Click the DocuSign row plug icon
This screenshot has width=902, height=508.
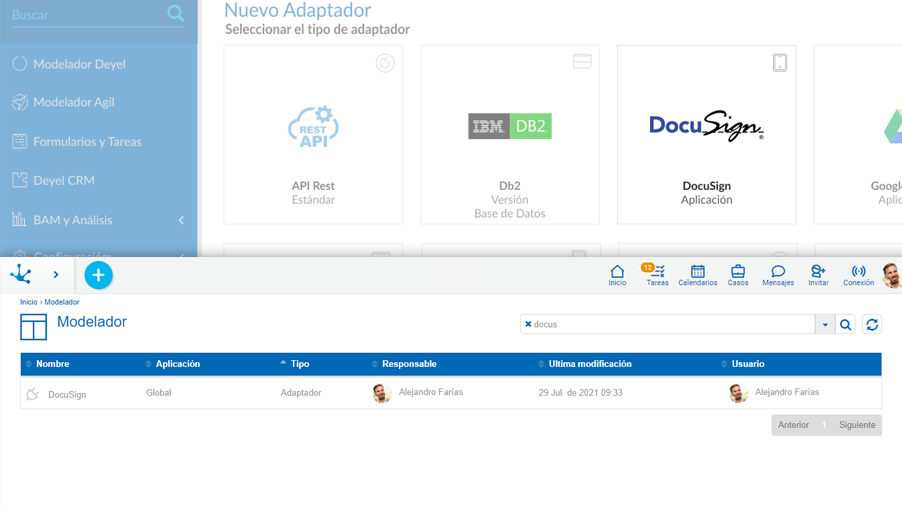coord(33,394)
